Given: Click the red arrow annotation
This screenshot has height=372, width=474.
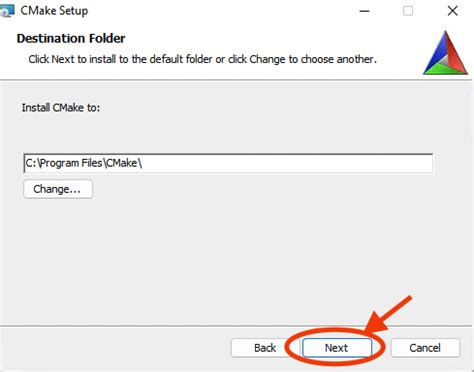Looking at the screenshot, I should 388,314.
